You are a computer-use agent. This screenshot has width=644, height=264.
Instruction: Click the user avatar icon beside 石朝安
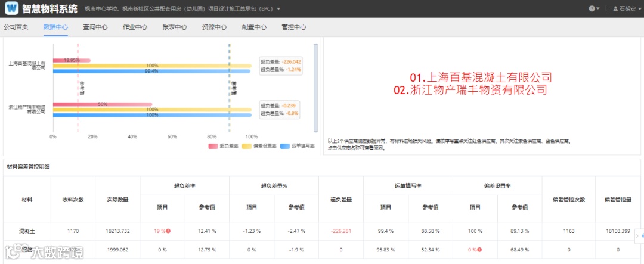(615, 8)
